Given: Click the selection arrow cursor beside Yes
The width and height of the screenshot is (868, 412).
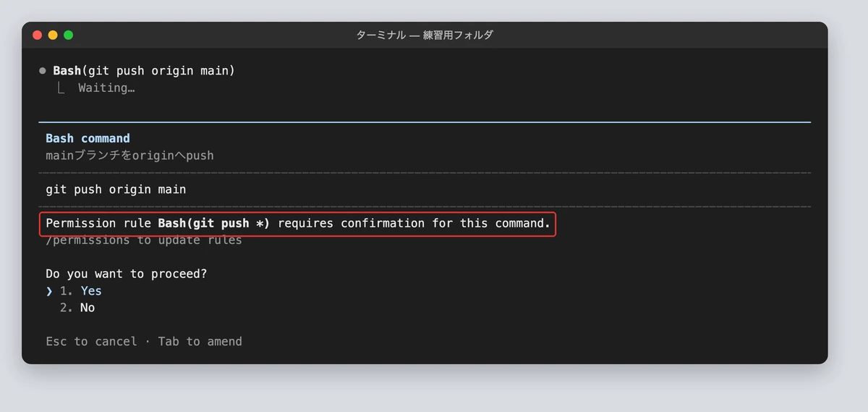Looking at the screenshot, I should click(49, 291).
